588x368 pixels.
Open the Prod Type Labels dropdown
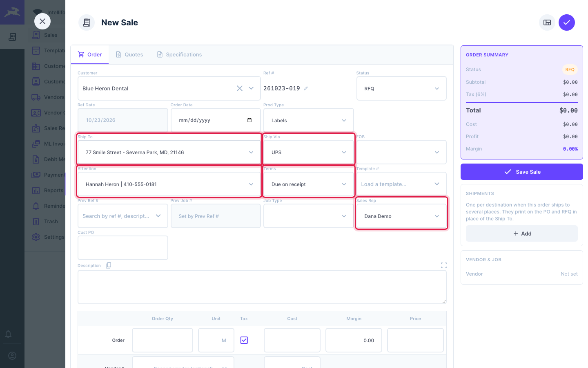tap(309, 120)
